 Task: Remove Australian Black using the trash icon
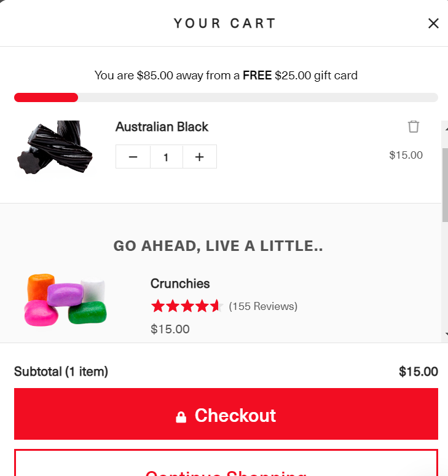coord(413,127)
